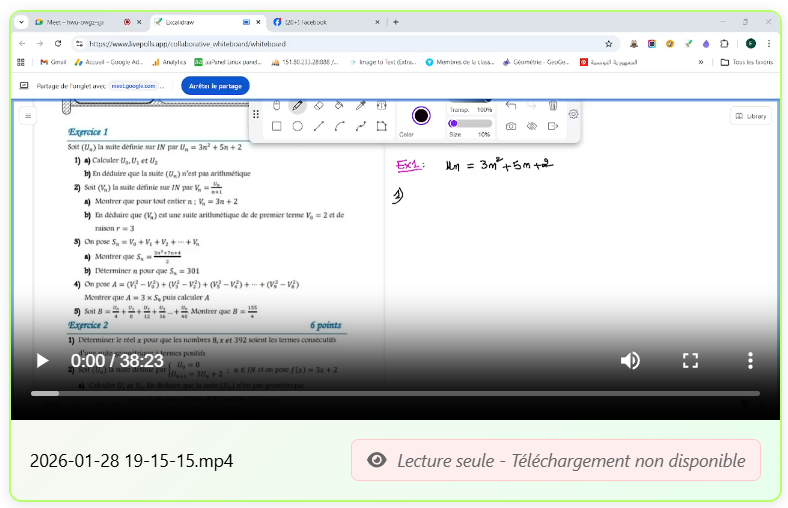This screenshot has width=788, height=508.
Task: Select the eraser tool
Action: pyautogui.click(x=318, y=105)
